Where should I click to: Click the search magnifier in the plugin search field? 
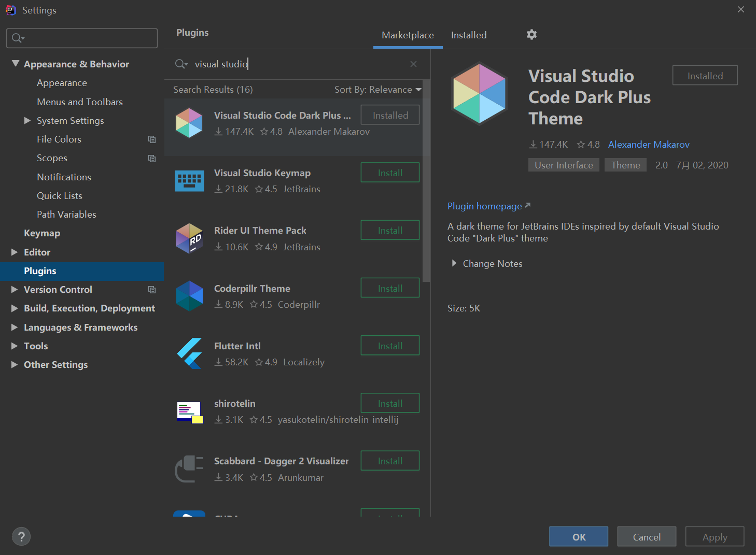coord(181,64)
